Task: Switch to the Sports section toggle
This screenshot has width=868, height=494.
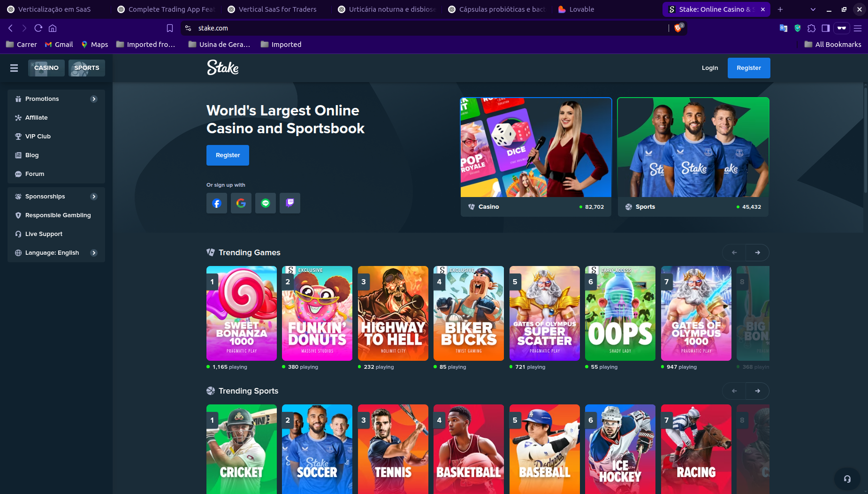Action: pos(87,68)
